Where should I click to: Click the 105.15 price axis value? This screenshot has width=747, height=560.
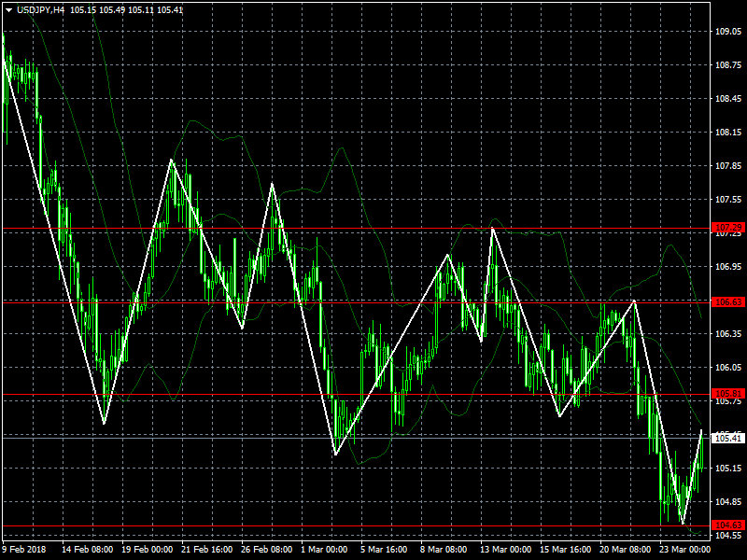728,469
